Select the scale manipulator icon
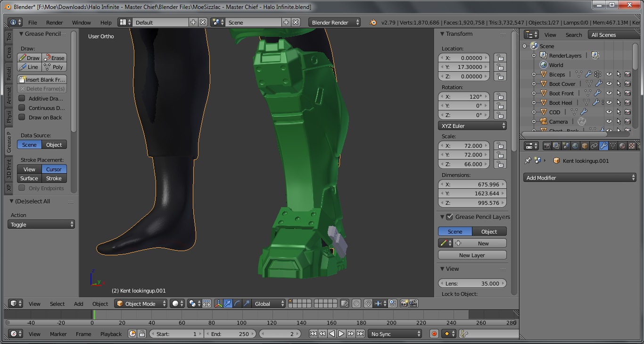The width and height of the screenshot is (644, 344). click(x=247, y=303)
